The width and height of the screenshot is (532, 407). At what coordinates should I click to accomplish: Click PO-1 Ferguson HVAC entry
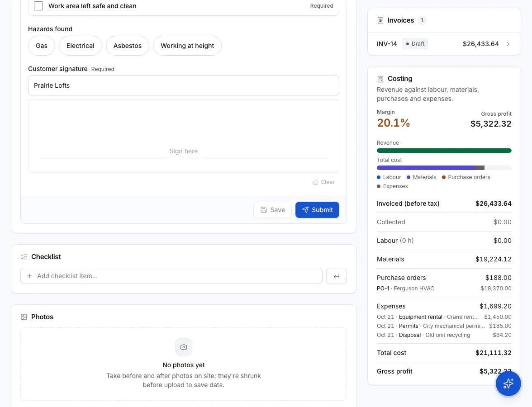click(x=444, y=289)
